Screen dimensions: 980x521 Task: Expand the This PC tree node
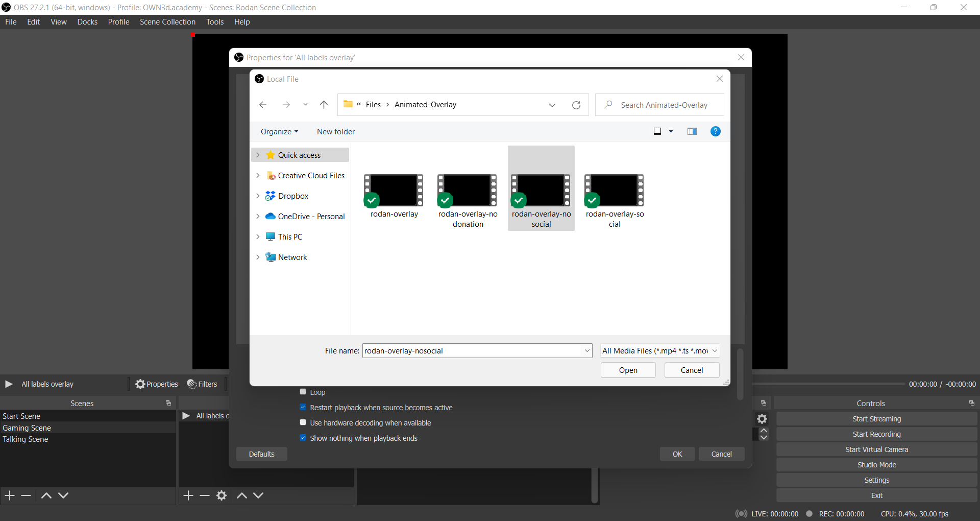(x=258, y=236)
